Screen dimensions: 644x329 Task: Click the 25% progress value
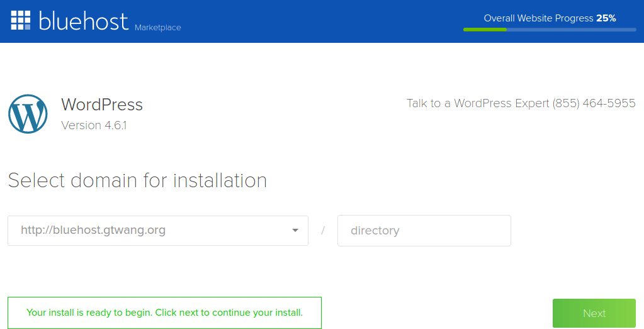click(x=606, y=18)
